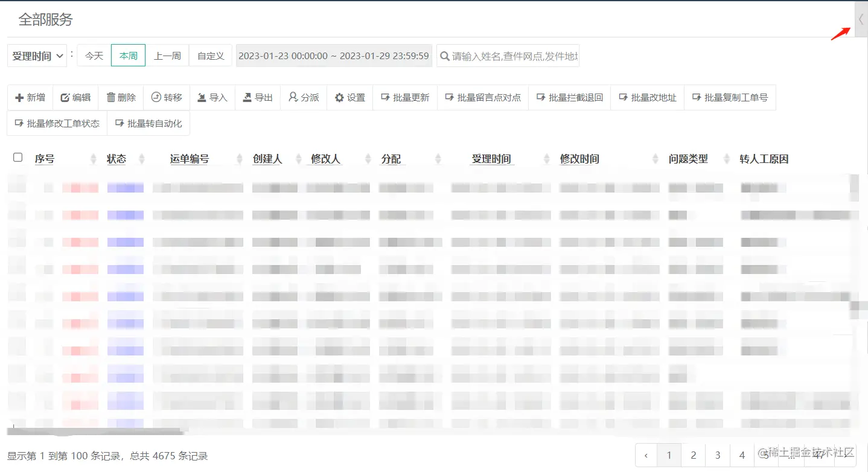
Task: Click the 问题类型 column header
Action: point(688,159)
